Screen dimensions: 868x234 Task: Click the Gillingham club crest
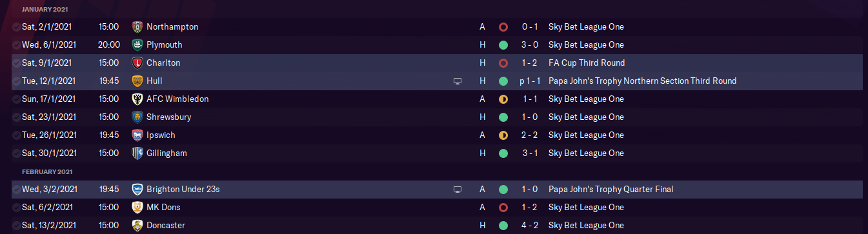[x=137, y=153]
